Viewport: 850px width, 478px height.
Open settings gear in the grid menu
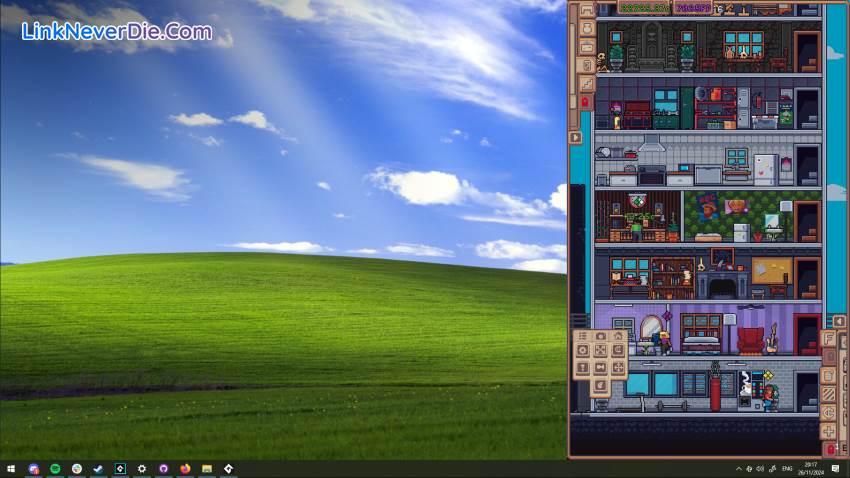[x=583, y=352]
